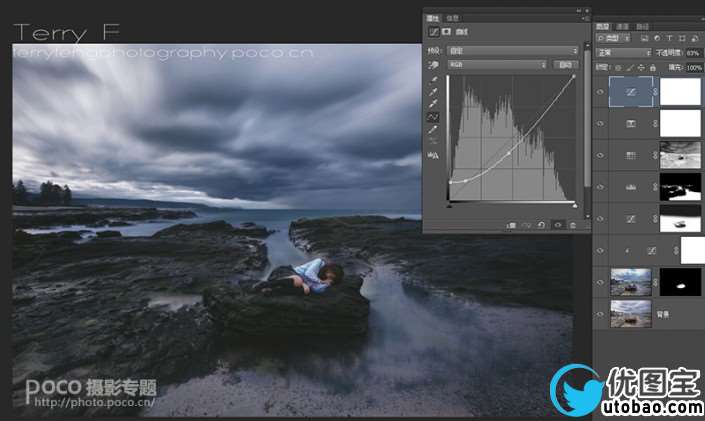The image size is (705, 421).
Task: Open the RGB channel dropdown
Action: coord(497,65)
